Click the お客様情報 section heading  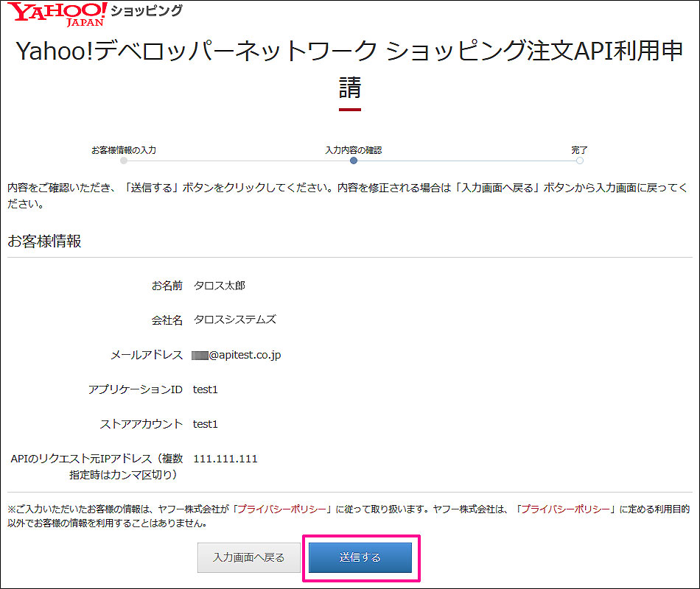(x=44, y=241)
